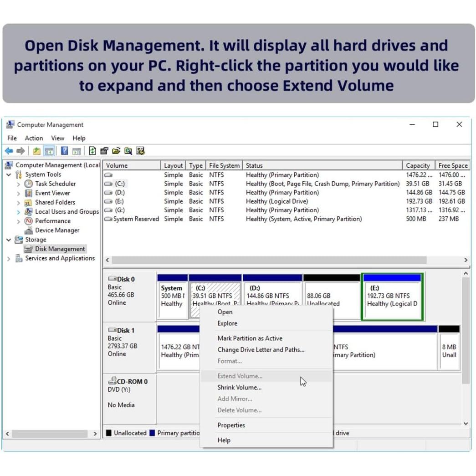
Task: Select the Performance node in tree
Action: [52, 221]
